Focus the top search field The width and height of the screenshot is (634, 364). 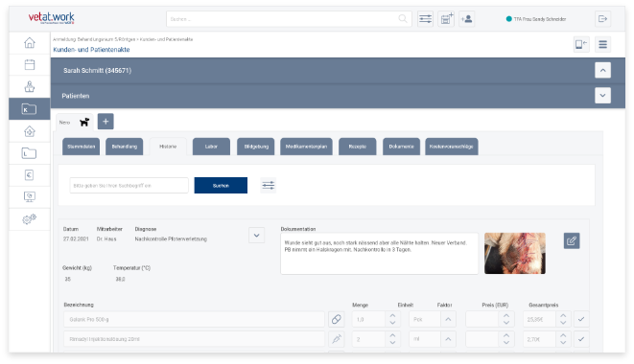pyautogui.click(x=289, y=19)
